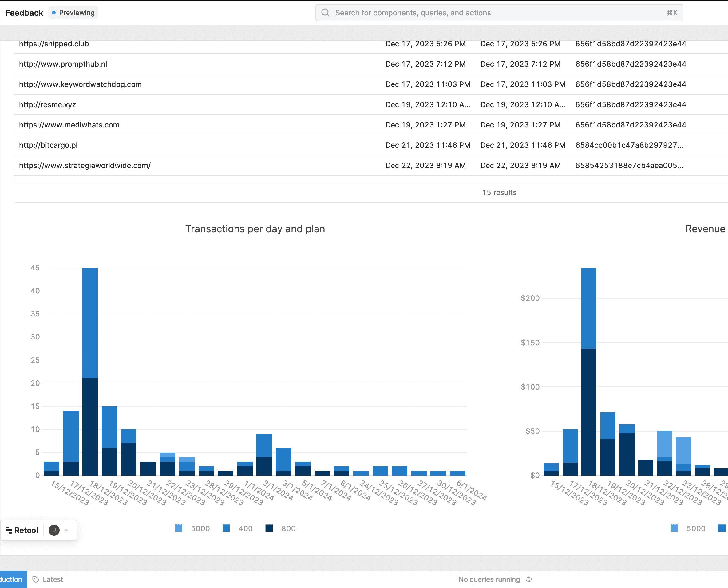Open the Feedback app title
The image size is (728, 588).
(x=24, y=13)
